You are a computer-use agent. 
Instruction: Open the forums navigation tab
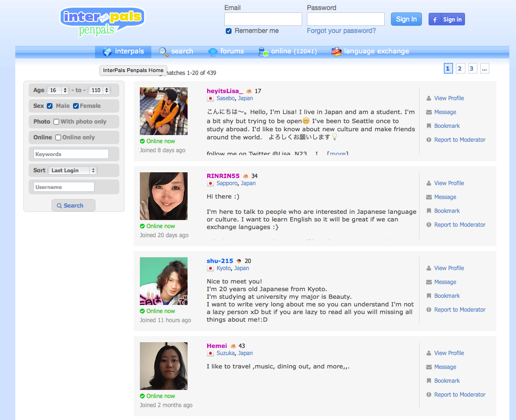tap(226, 52)
